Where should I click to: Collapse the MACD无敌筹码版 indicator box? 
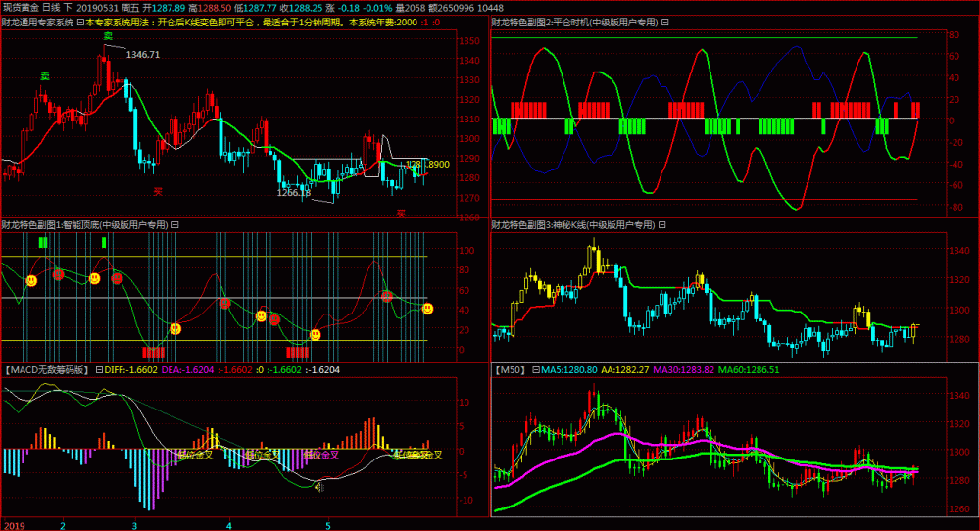[99, 369]
